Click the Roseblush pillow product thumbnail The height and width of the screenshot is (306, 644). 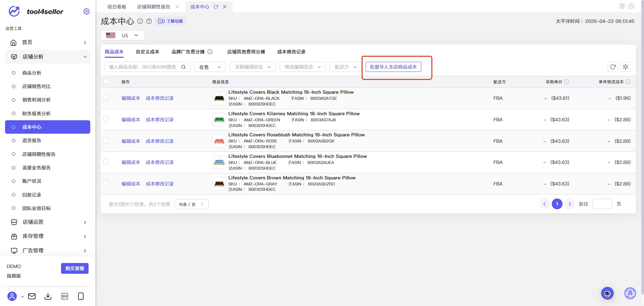tap(219, 141)
